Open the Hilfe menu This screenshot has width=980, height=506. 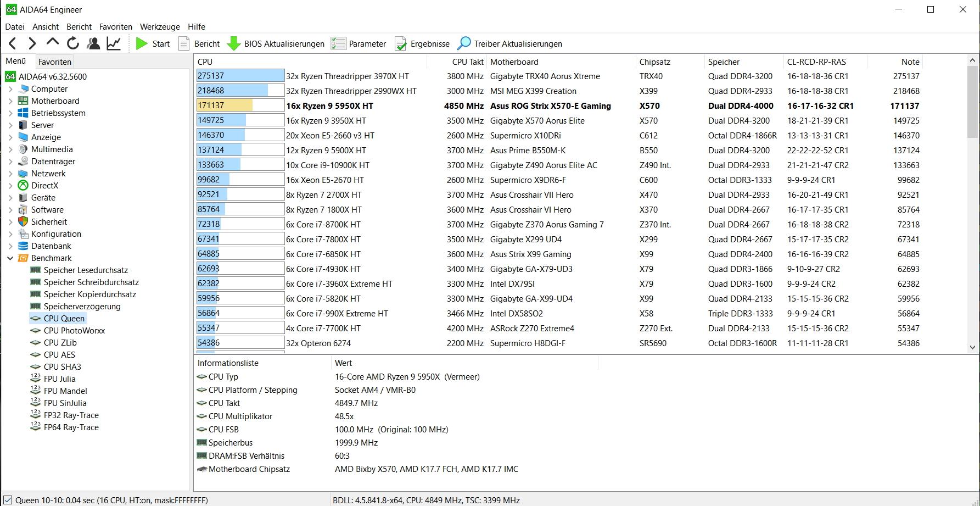click(x=197, y=26)
